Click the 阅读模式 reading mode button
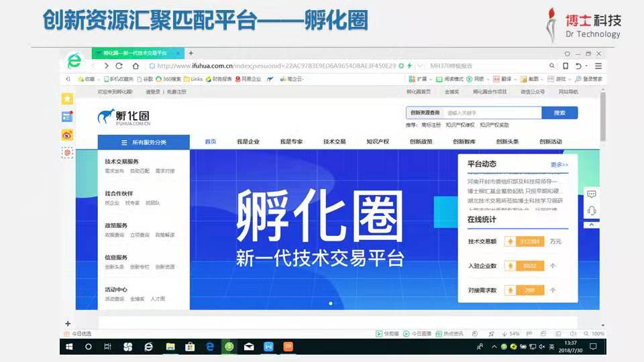 [x=449, y=79]
